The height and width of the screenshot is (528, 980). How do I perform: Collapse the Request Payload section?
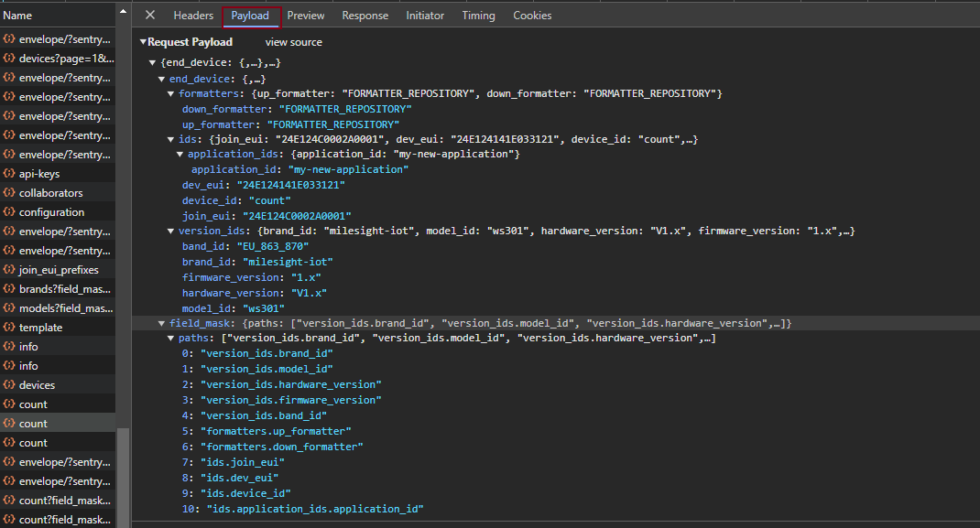[x=143, y=42]
